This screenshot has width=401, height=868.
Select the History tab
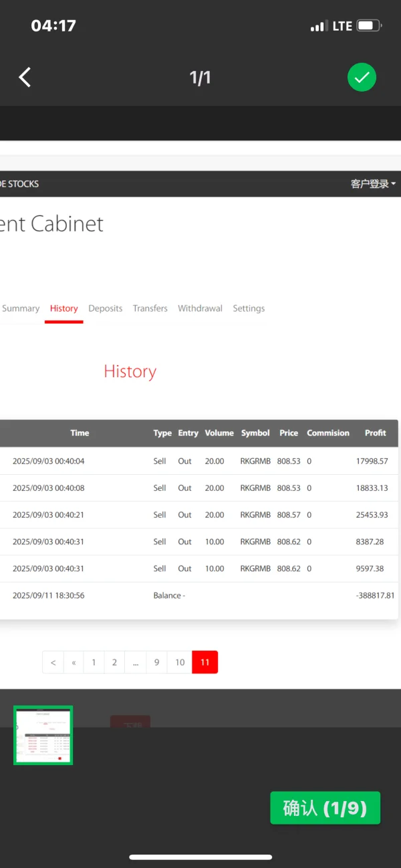click(64, 308)
